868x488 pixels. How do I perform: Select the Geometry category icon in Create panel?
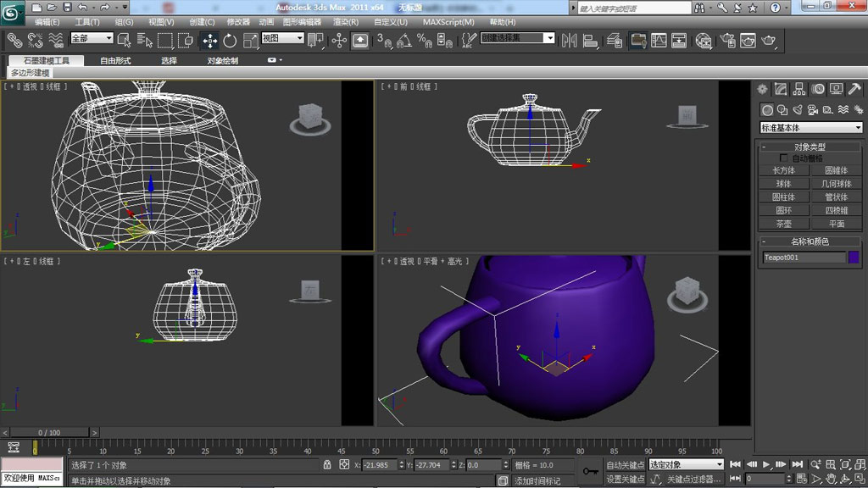[767, 109]
